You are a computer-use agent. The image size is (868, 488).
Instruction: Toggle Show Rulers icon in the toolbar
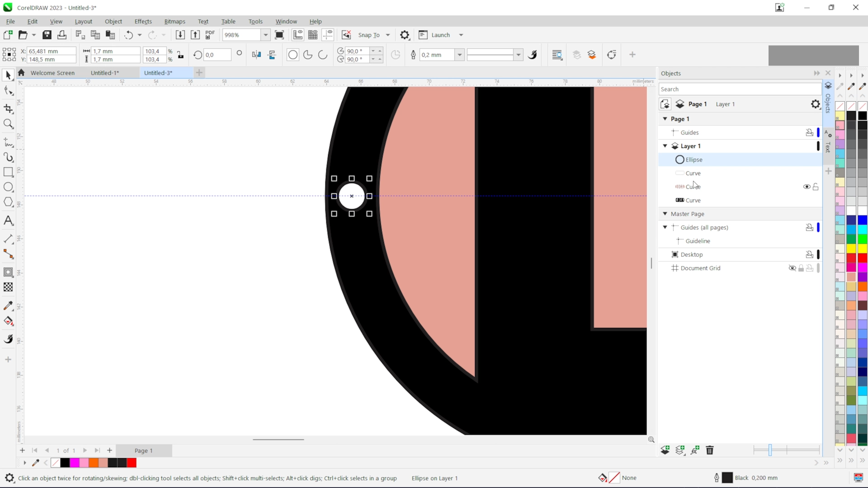(x=298, y=35)
